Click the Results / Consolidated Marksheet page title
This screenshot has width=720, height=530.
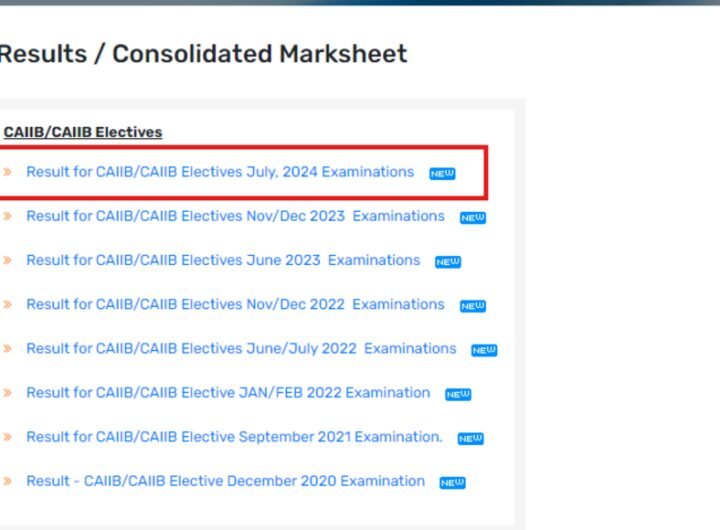203,54
